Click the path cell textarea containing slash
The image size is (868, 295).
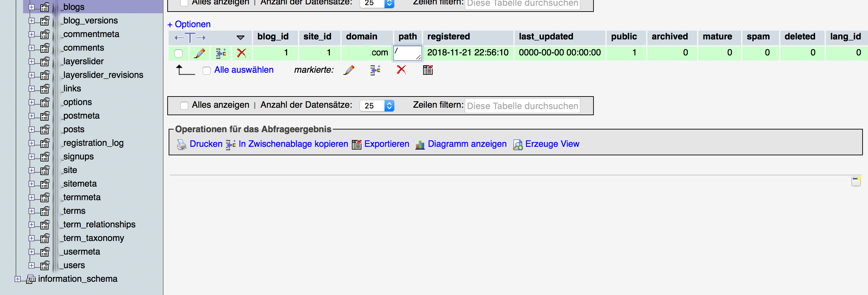click(x=408, y=53)
